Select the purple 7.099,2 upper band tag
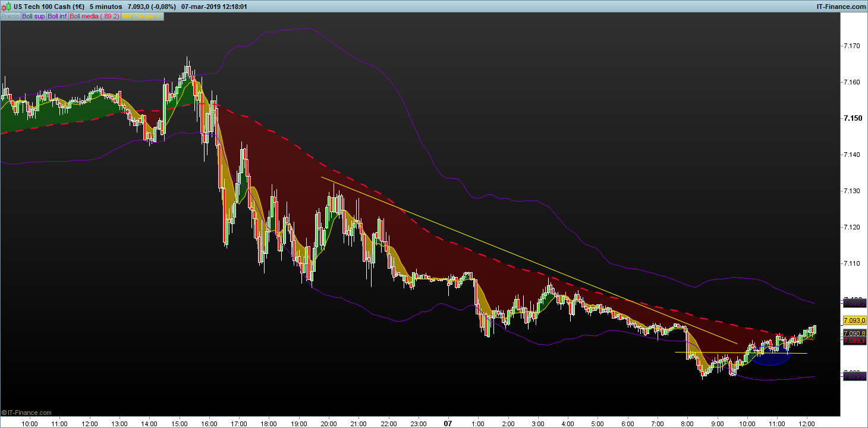The image size is (868, 428). point(854,303)
